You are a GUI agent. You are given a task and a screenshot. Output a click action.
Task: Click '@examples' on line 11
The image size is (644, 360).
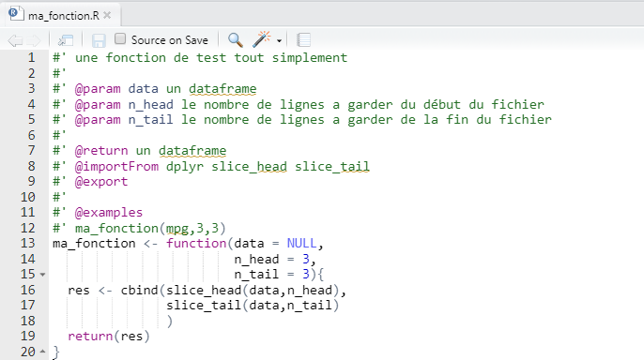pos(109,213)
